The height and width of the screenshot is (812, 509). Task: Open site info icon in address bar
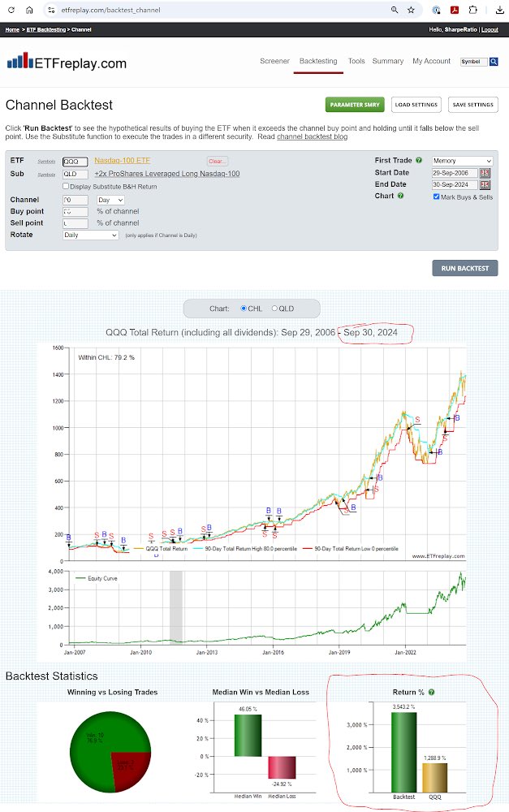click(x=51, y=10)
